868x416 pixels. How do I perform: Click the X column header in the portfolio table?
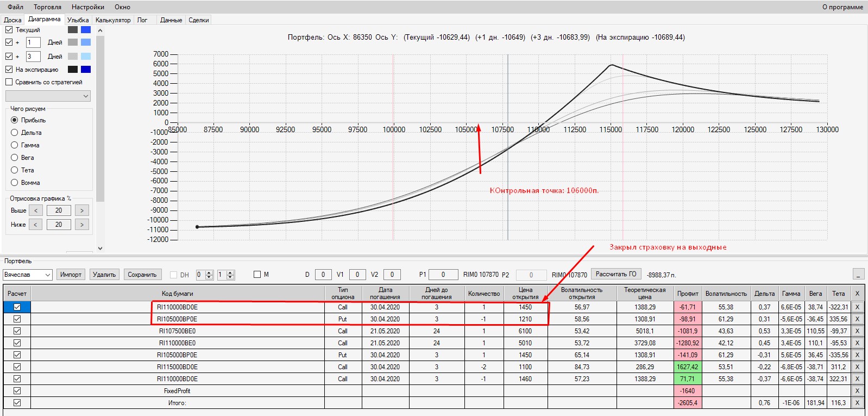pos(857,294)
